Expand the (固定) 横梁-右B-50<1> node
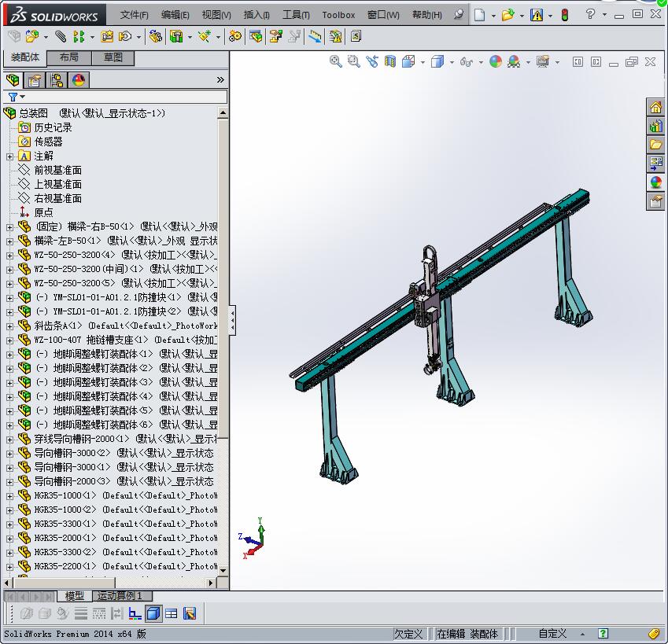 9,227
